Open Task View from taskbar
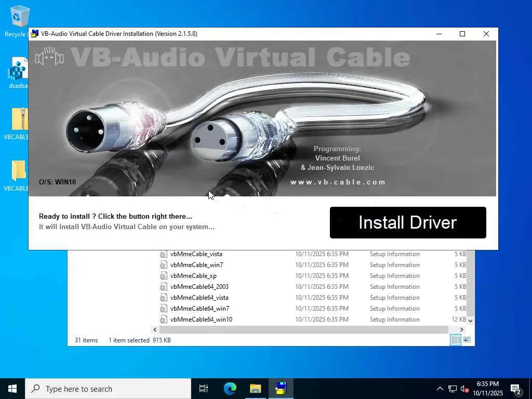This screenshot has height=399, width=532. [204, 389]
